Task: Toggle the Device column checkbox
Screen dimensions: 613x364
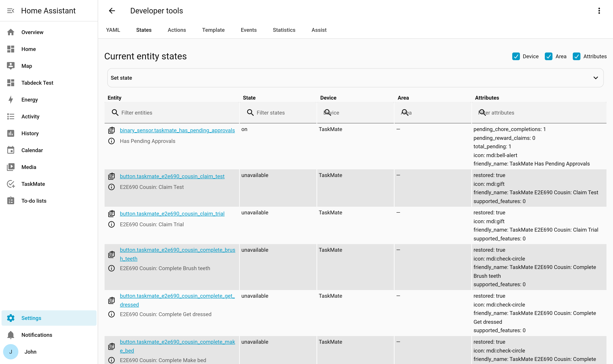Action: (x=516, y=56)
